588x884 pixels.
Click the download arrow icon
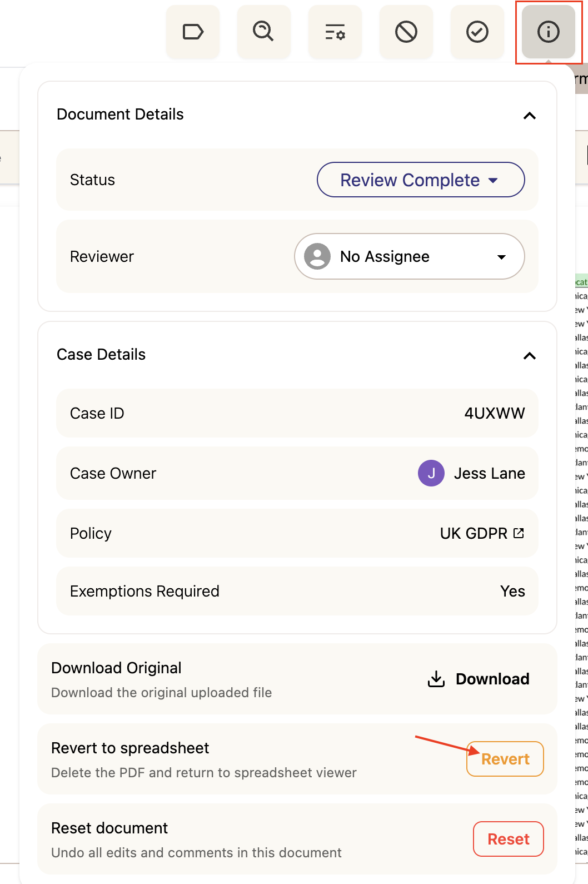coord(436,679)
